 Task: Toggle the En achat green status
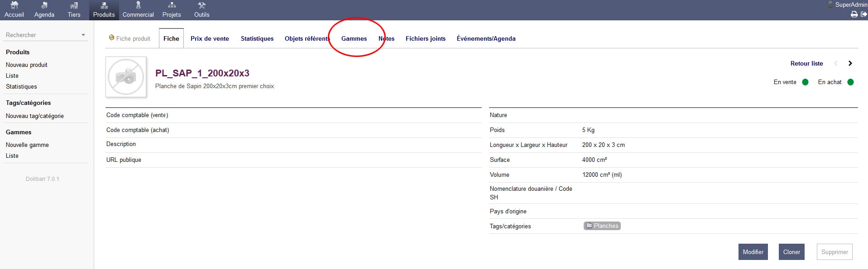[850, 82]
